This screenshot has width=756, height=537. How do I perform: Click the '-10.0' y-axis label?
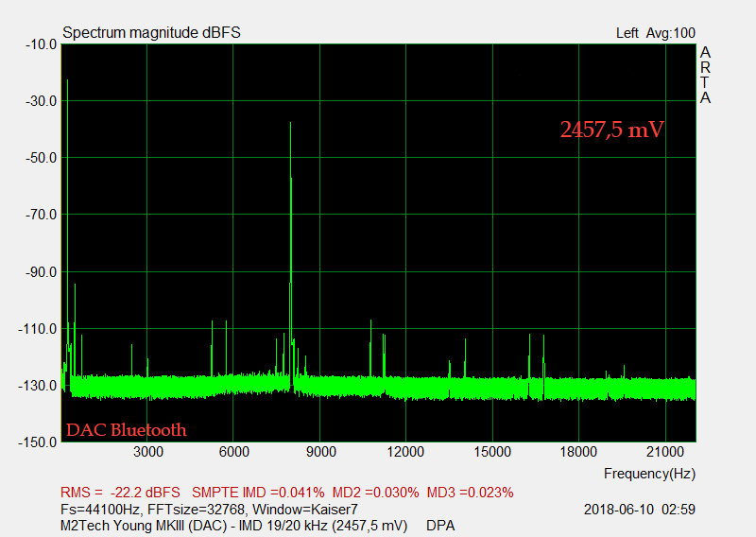[41, 44]
